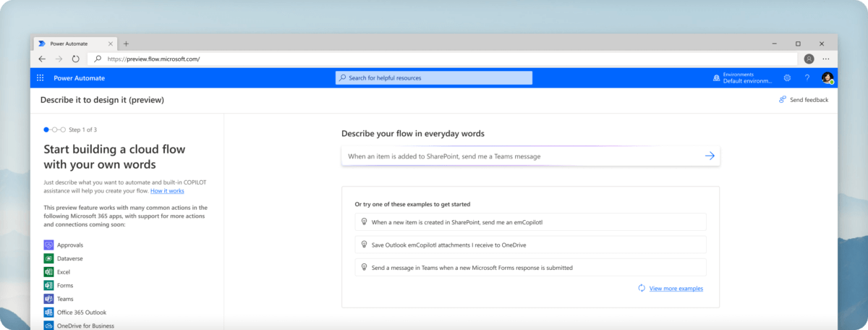Open the How it works link
The image size is (868, 330).
(x=167, y=191)
